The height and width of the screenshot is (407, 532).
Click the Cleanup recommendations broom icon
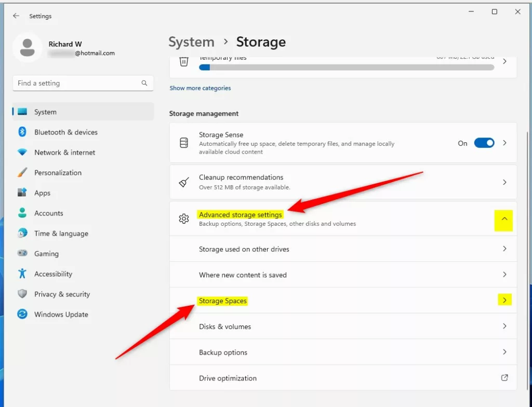[x=184, y=182]
